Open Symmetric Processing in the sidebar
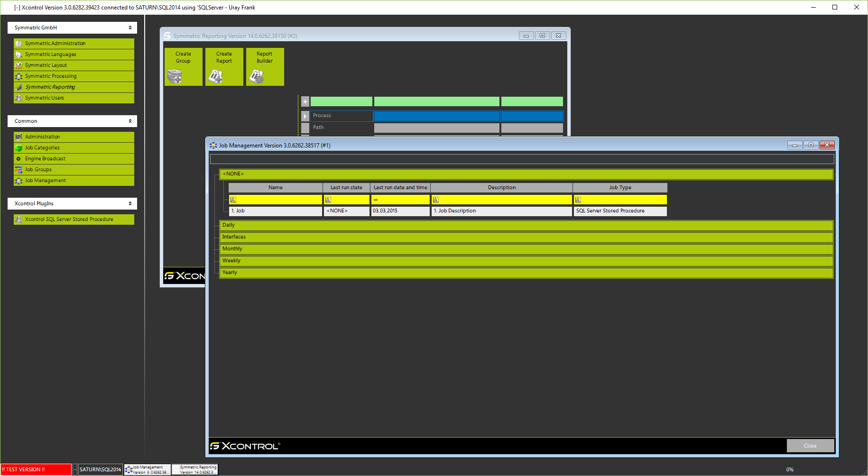Screen dimensions: 868x476 pos(74,76)
